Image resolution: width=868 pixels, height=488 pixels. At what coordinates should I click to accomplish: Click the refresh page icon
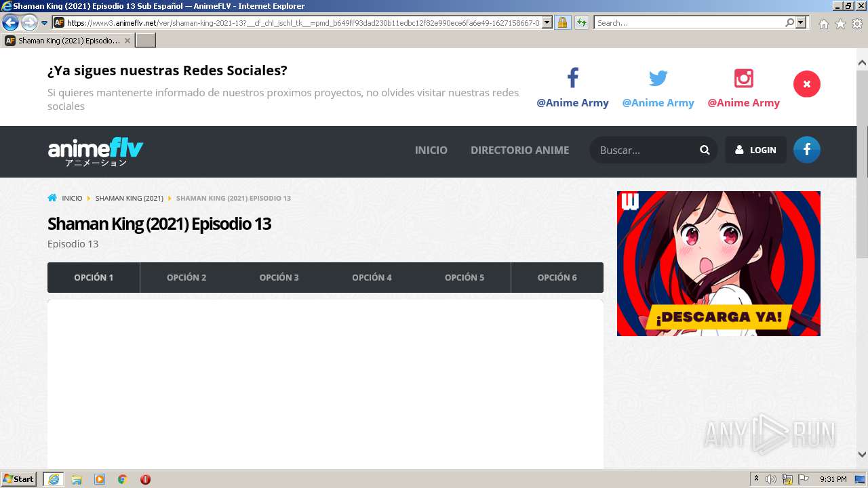click(x=581, y=22)
